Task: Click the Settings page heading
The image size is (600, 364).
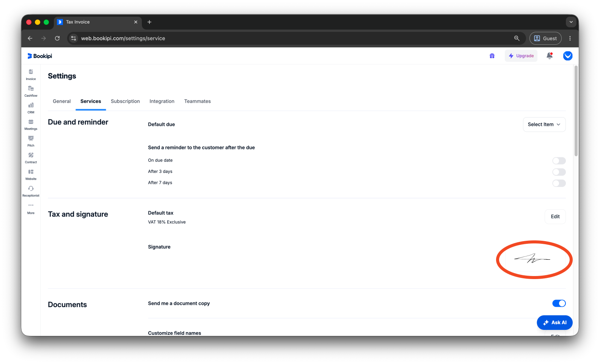Action: (x=62, y=76)
